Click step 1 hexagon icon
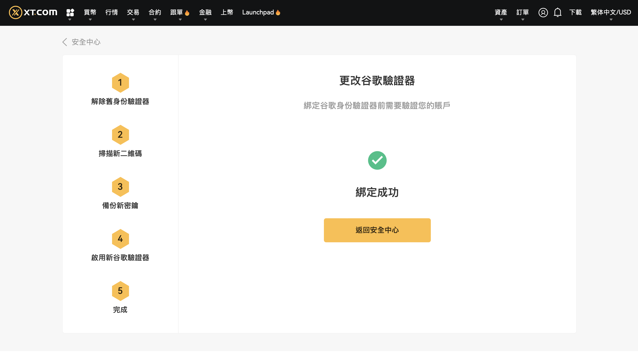This screenshot has height=364, width=638. tap(120, 83)
